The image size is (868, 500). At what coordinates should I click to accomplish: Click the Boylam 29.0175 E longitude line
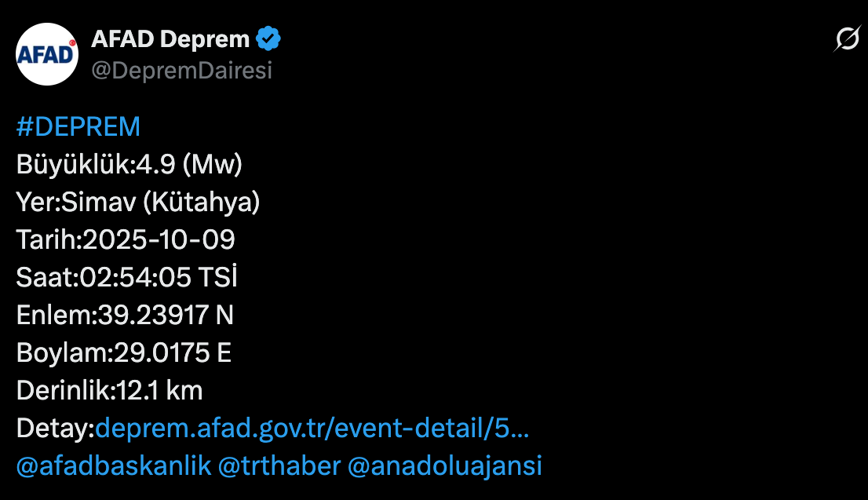pos(123,353)
